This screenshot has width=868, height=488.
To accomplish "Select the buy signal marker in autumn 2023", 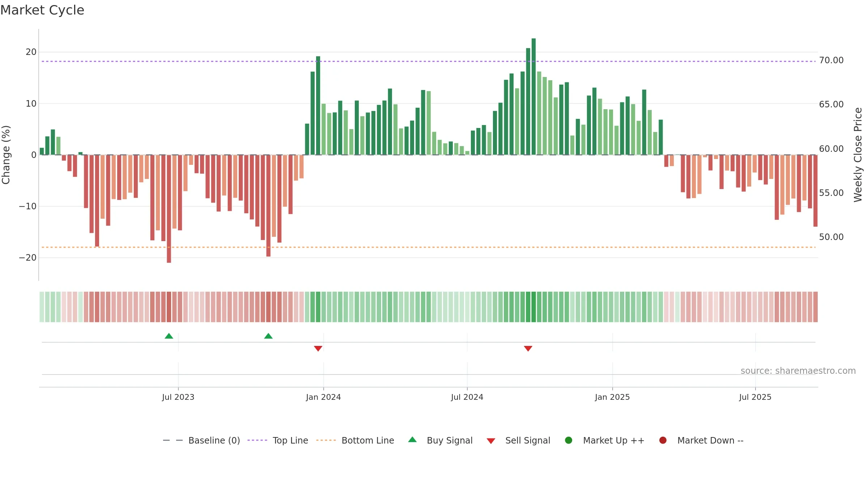I will [268, 336].
